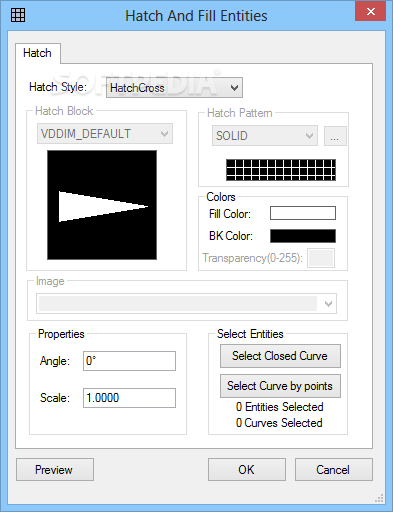Image resolution: width=393 pixels, height=512 pixels.
Task: Click into the Scale input field
Action: (x=129, y=398)
